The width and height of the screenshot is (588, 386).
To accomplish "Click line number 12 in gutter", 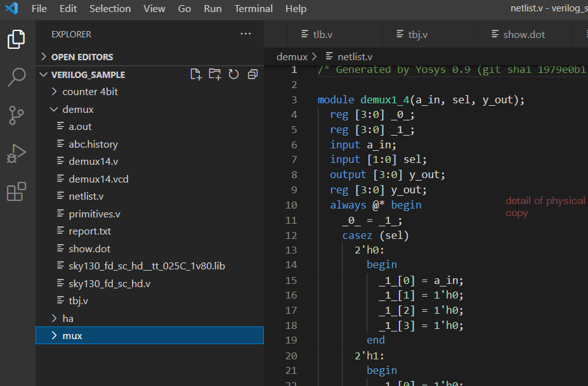I will pyautogui.click(x=291, y=235).
